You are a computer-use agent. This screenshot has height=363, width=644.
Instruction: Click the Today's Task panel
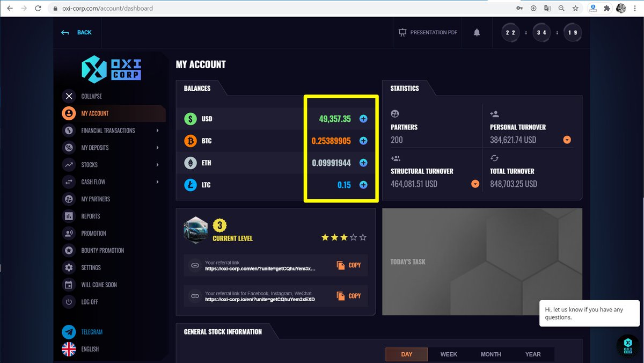click(482, 262)
